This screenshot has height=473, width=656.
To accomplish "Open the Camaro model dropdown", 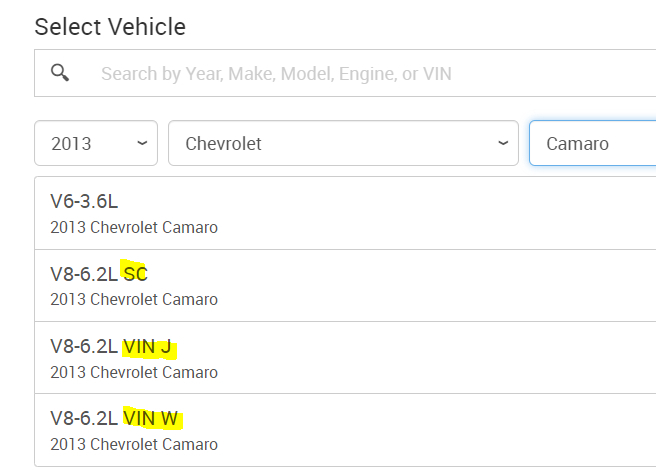I will click(x=592, y=143).
